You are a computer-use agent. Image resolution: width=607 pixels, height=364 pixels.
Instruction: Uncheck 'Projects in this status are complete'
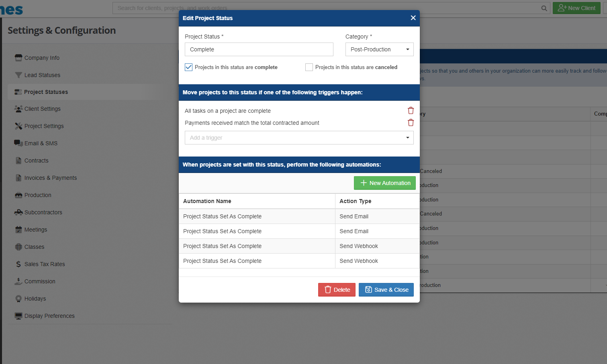tap(188, 67)
